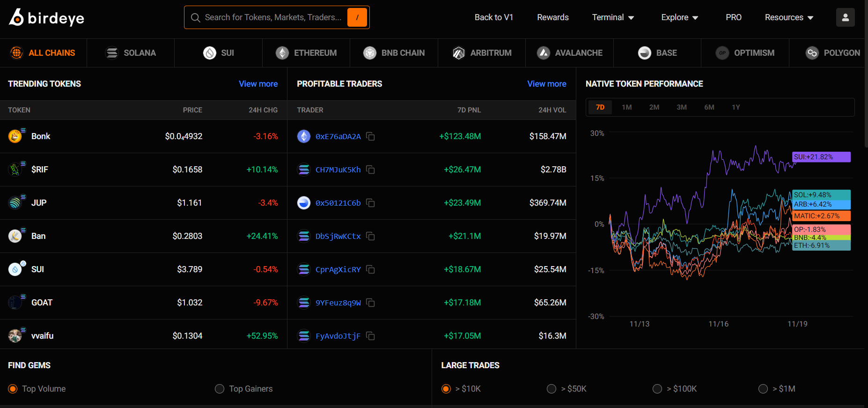This screenshot has height=408, width=868.
Task: Select the > $50K large trades filter
Action: point(552,389)
